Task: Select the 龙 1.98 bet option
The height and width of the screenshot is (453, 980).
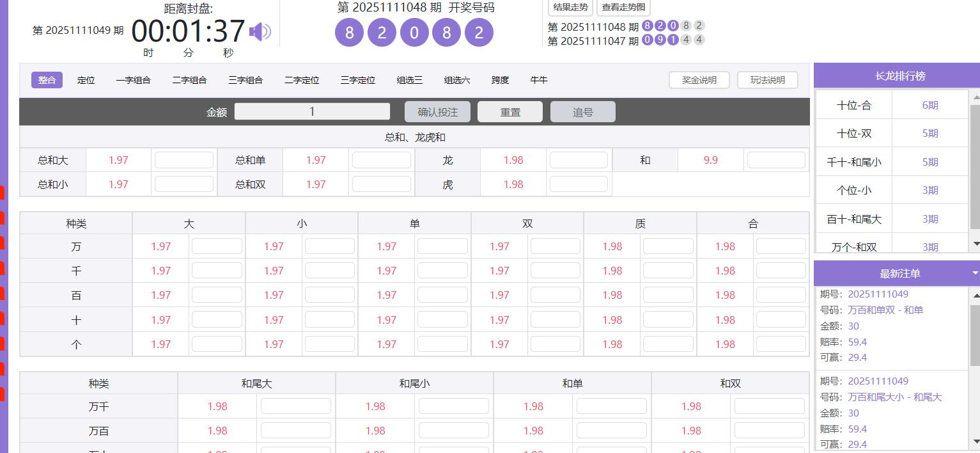Action: [x=513, y=159]
